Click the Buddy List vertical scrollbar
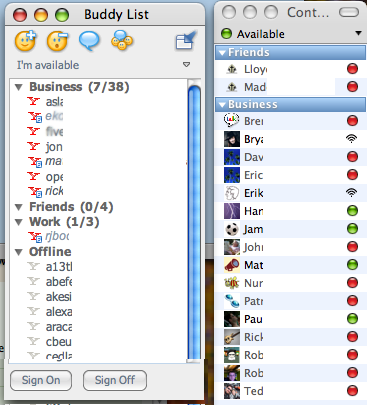Screen dimensions: 367x405 pyautogui.click(x=194, y=220)
